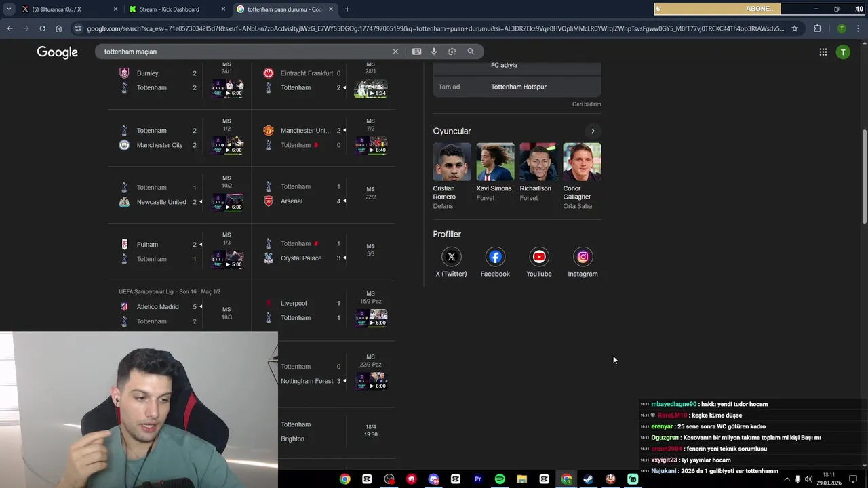The height and width of the screenshot is (488, 868).
Task: Open Conor Gallagher player card
Action: click(x=582, y=176)
